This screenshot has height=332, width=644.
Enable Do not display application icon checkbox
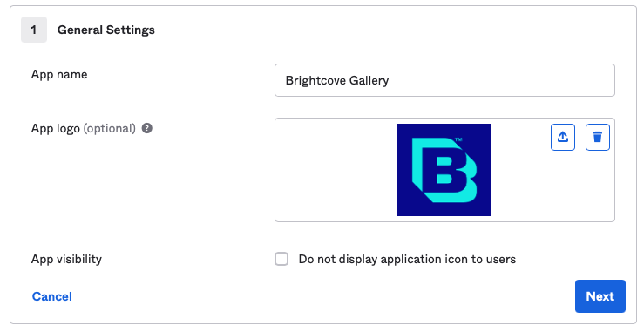(281, 260)
